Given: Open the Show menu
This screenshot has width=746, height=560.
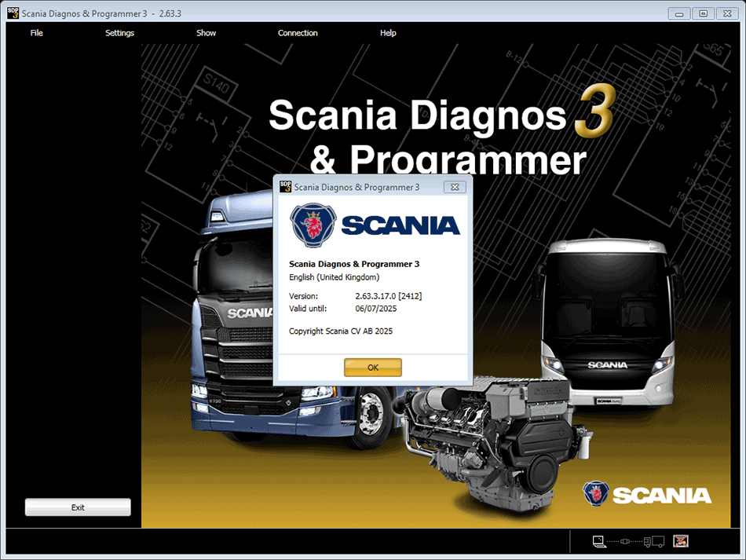Looking at the screenshot, I should pyautogui.click(x=206, y=33).
